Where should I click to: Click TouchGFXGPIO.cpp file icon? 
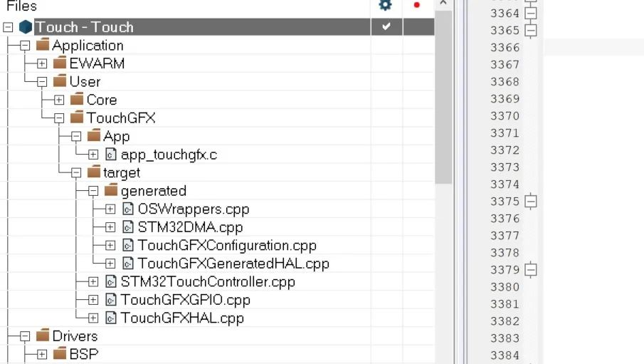click(x=111, y=300)
